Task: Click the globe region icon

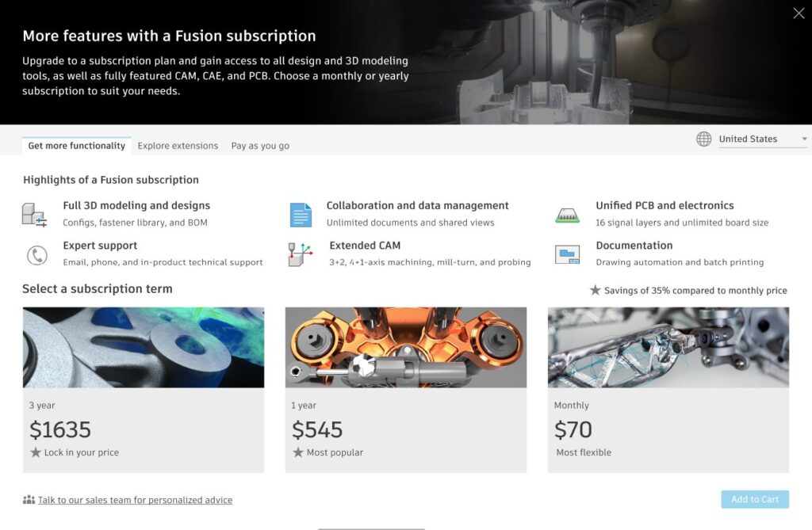Action: point(703,139)
